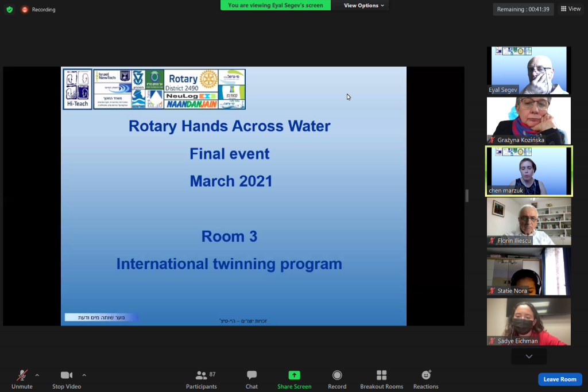Click the Leave Room button

tap(560, 379)
